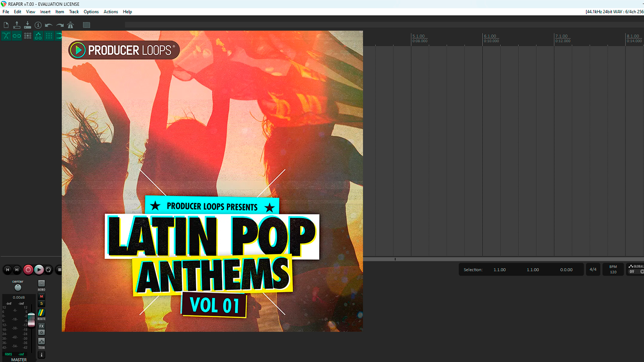Click the master volume fader handle
The image size is (644, 362).
(31, 319)
